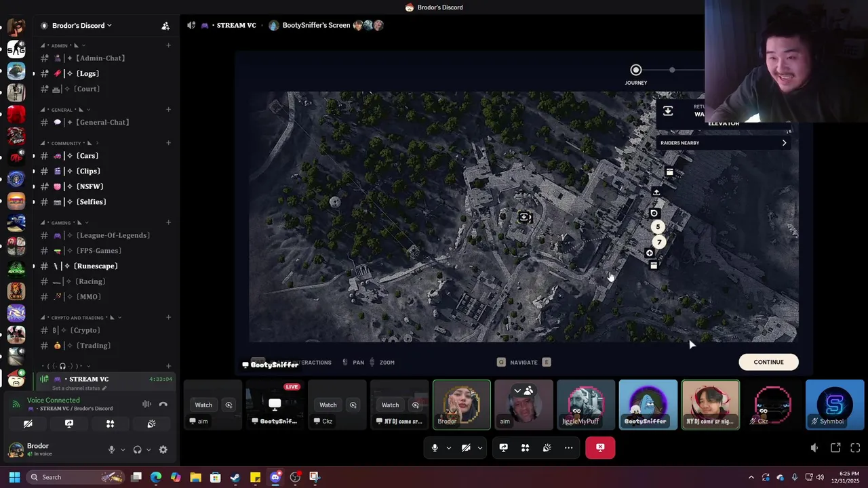
Task: Open soundboard from bottom call controls
Action: pyautogui.click(x=547, y=447)
